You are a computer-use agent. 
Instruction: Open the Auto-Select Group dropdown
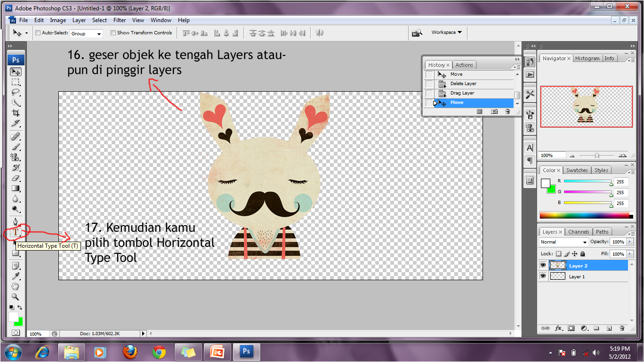(86, 33)
